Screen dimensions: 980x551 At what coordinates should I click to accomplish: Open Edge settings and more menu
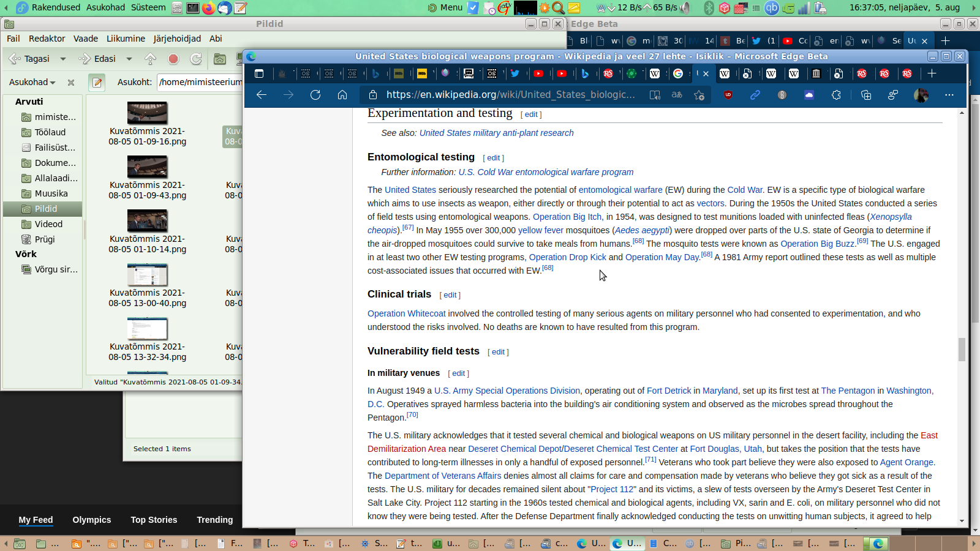pos(949,95)
